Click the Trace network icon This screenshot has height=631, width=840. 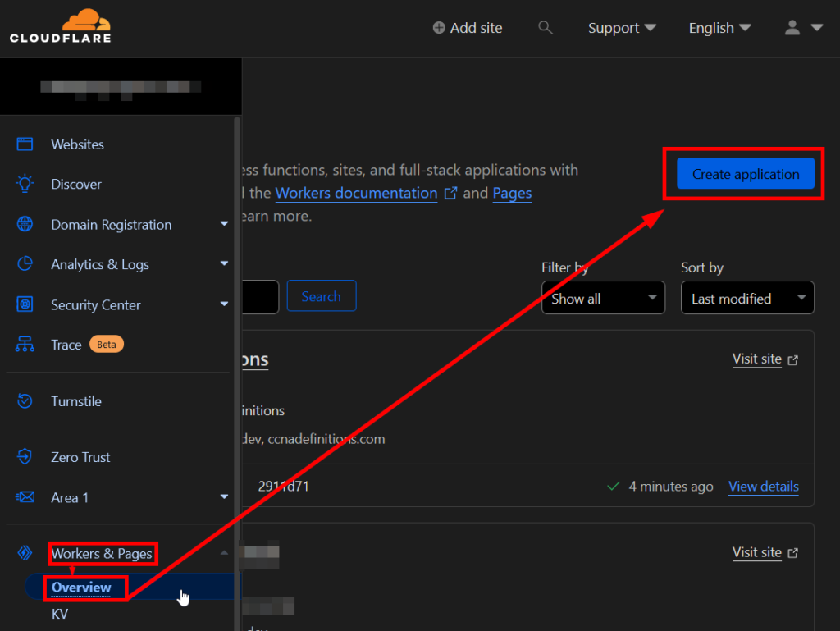click(x=25, y=344)
